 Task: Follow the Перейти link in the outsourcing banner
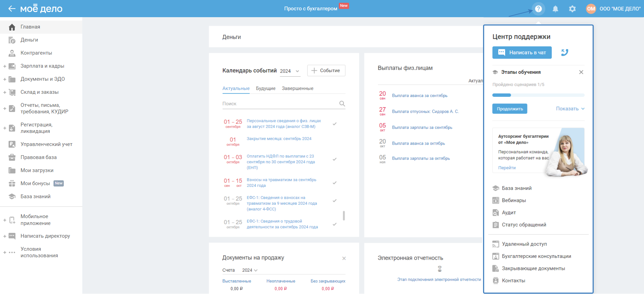point(507,168)
